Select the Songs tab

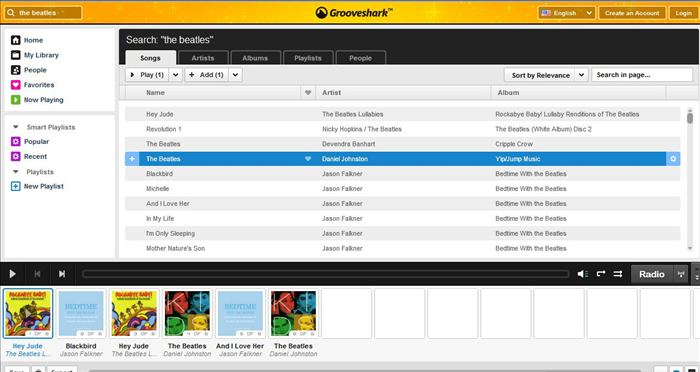pyautogui.click(x=150, y=58)
